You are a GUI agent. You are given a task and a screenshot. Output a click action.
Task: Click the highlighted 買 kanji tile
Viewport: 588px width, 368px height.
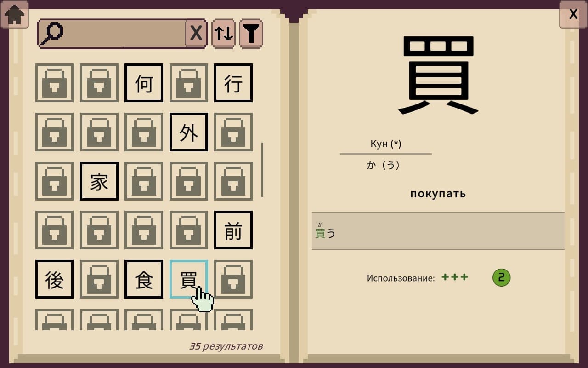pos(189,279)
